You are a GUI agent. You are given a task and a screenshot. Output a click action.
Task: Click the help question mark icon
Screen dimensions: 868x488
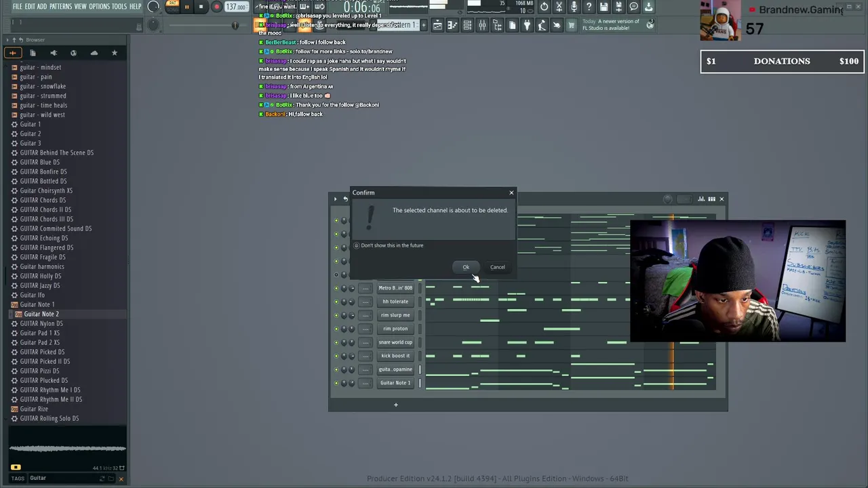coord(589,7)
